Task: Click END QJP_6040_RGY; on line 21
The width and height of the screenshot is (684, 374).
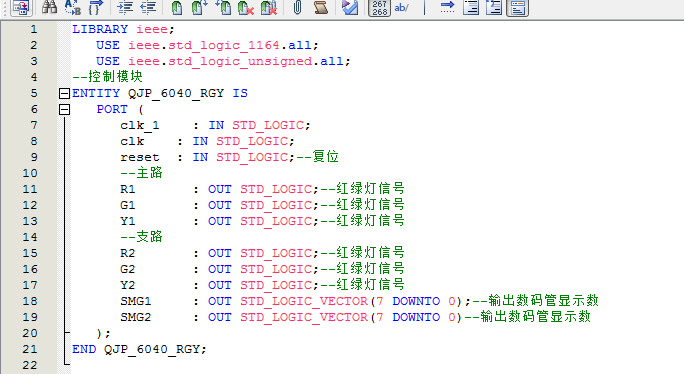Action: pyautogui.click(x=139, y=350)
